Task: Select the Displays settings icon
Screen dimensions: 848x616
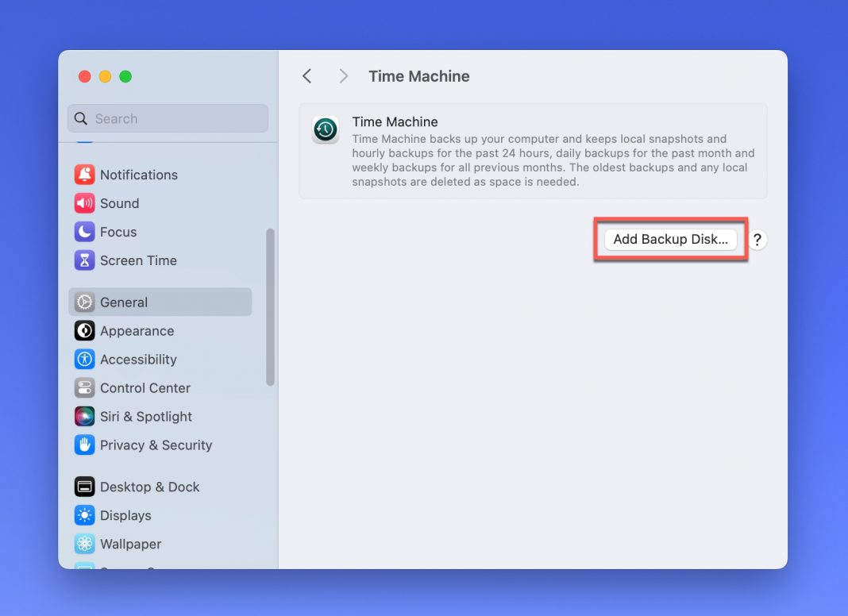Action: coord(85,515)
